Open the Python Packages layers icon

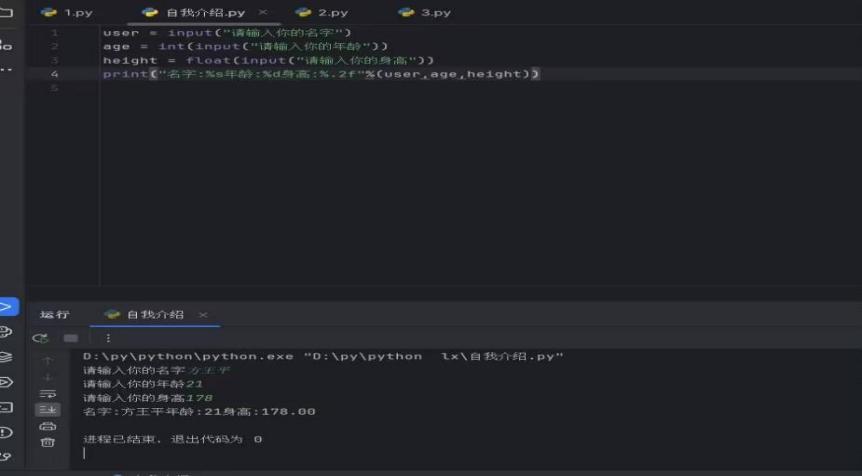[x=6, y=357]
